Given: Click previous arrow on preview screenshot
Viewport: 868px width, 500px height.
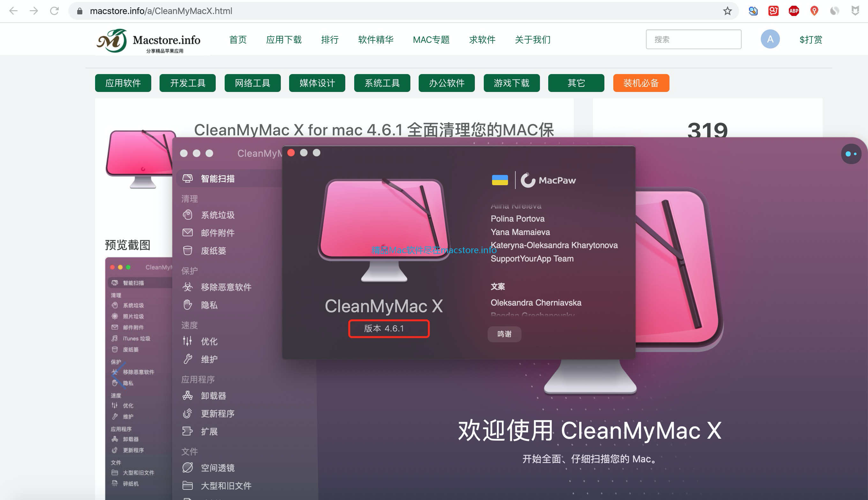Looking at the screenshot, I should pyautogui.click(x=118, y=375).
